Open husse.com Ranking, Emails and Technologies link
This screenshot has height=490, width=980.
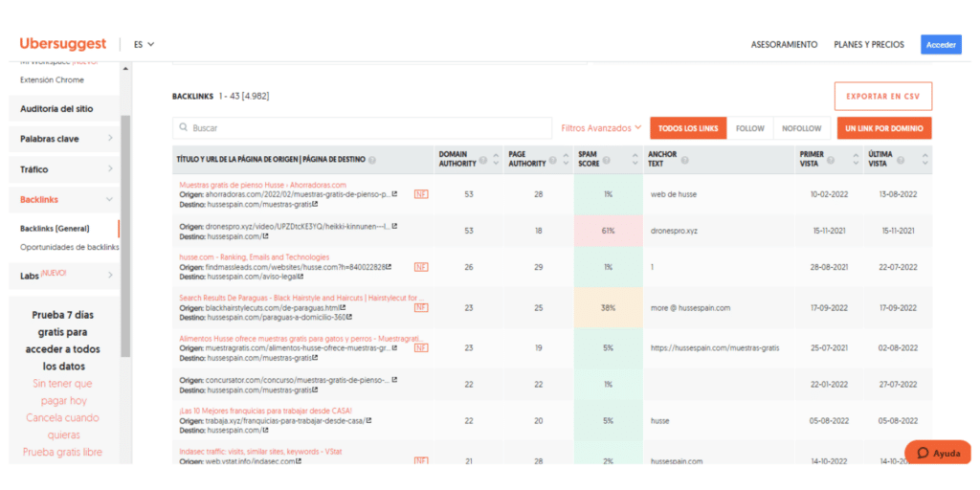tap(254, 257)
